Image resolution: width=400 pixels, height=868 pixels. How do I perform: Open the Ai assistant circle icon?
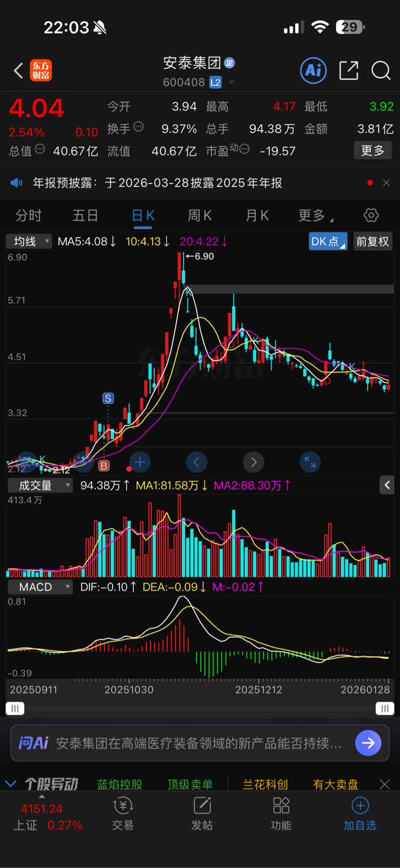(314, 70)
